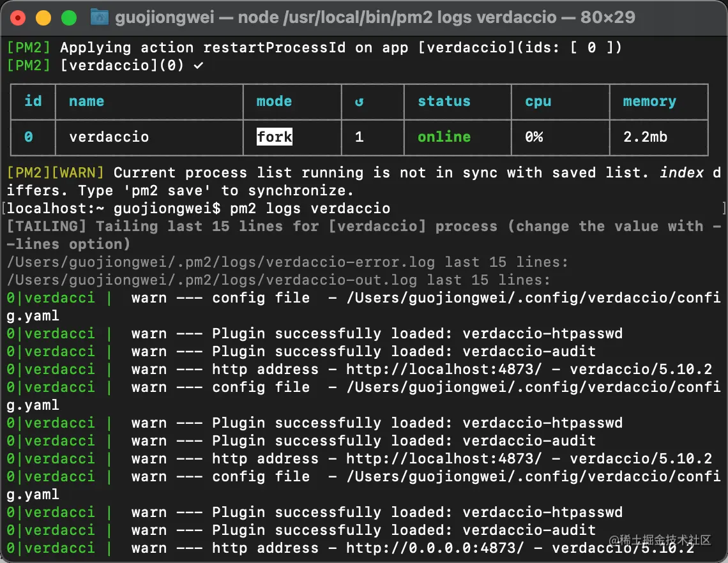Click the restart-count arrow icon in table header
The height and width of the screenshot is (563, 728).
point(359,101)
